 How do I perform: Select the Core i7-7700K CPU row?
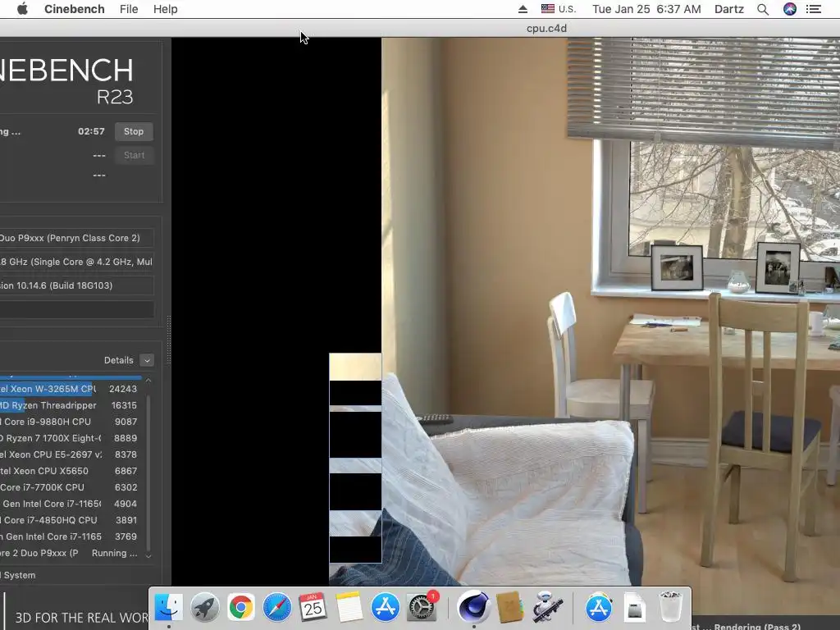[x=71, y=487]
